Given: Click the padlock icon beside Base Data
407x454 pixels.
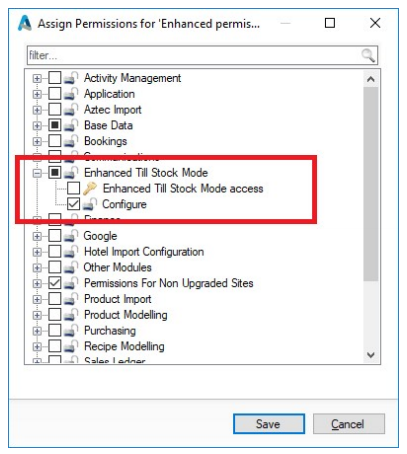Looking at the screenshot, I should [x=71, y=125].
